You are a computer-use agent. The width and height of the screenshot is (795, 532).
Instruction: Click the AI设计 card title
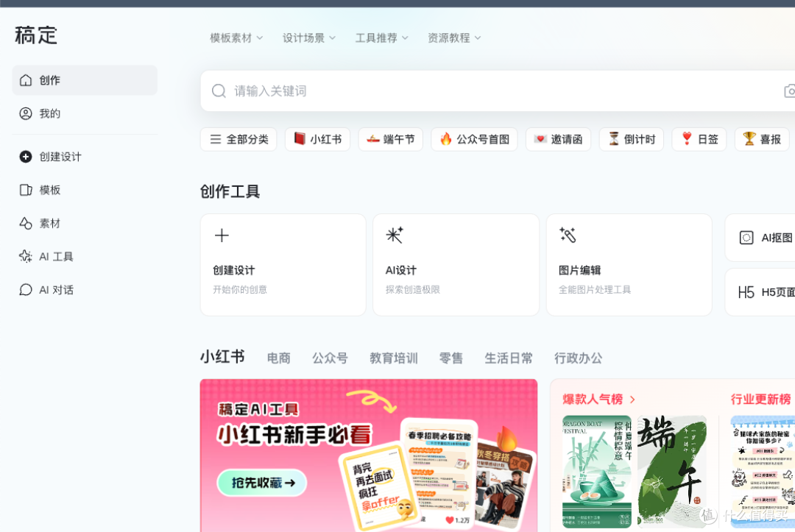[x=401, y=270]
